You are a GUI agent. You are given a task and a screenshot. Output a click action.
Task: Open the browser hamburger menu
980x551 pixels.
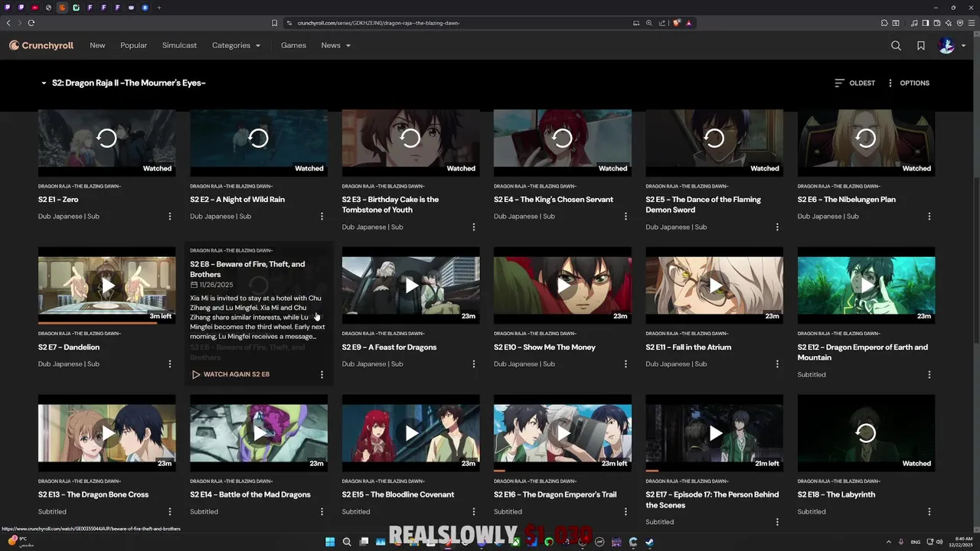click(x=971, y=23)
